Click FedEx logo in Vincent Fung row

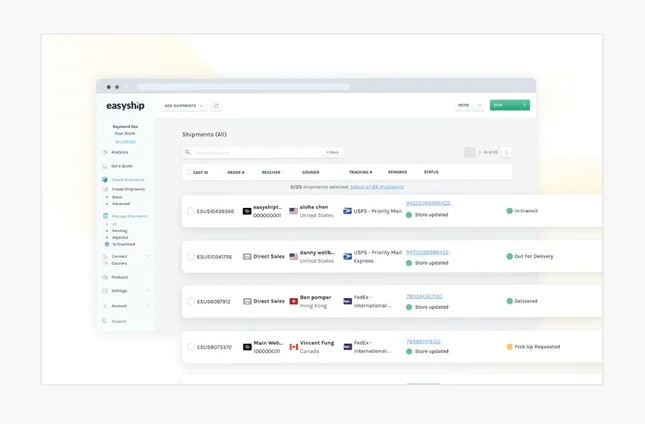click(x=348, y=347)
